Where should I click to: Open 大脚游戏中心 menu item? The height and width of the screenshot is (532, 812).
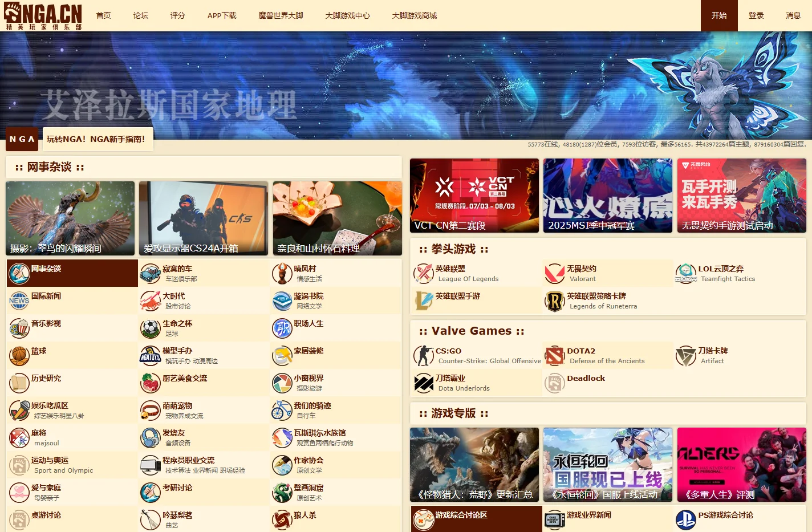[x=347, y=15]
